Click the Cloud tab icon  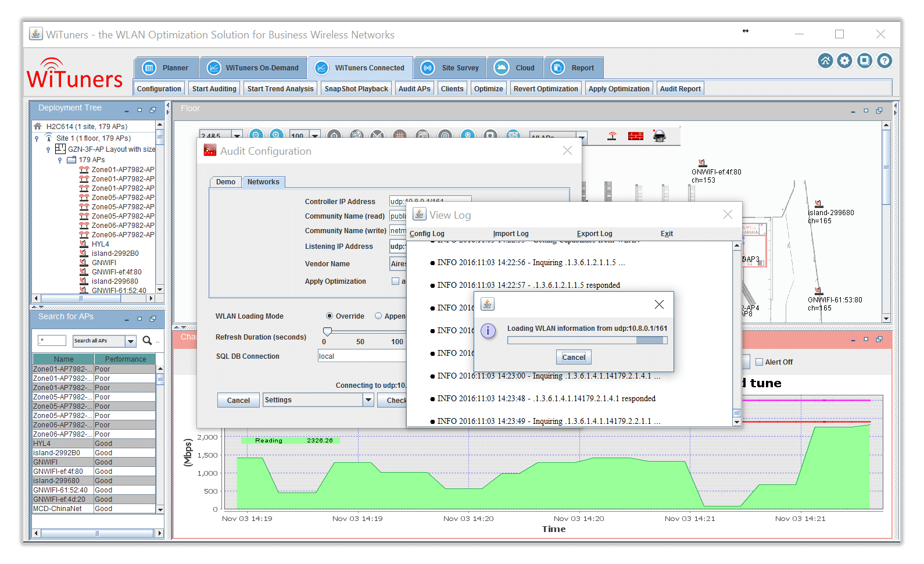click(502, 68)
